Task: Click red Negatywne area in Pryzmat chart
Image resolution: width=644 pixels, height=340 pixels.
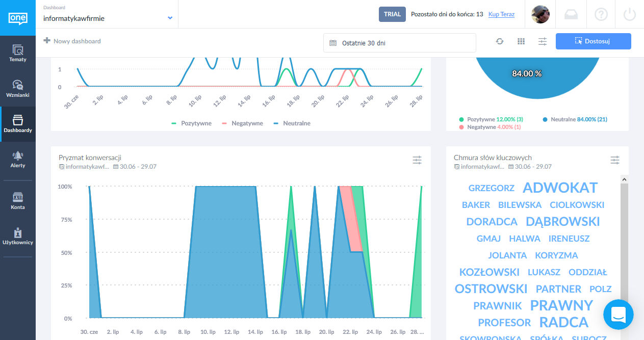Action: click(351, 218)
